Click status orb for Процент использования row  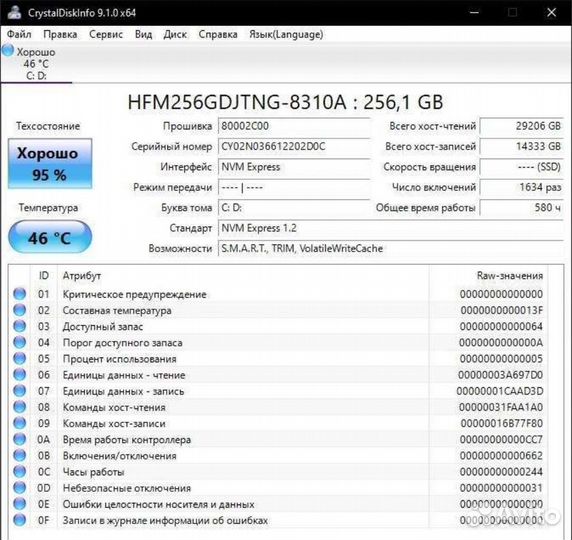[x=20, y=358]
